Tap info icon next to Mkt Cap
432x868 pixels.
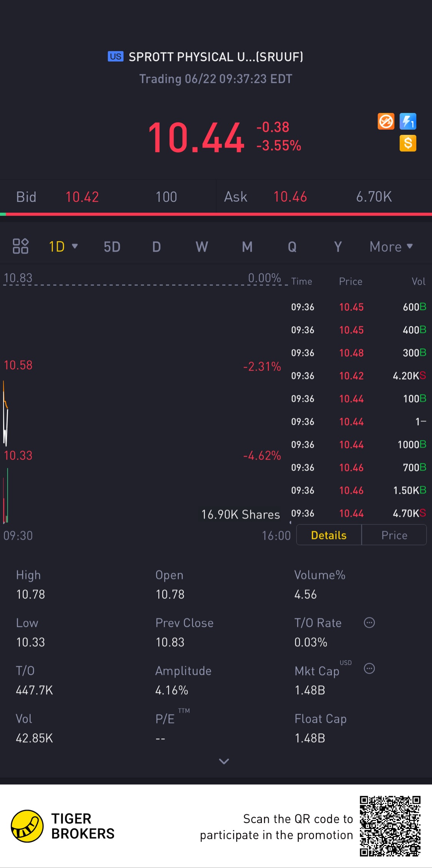click(x=369, y=669)
